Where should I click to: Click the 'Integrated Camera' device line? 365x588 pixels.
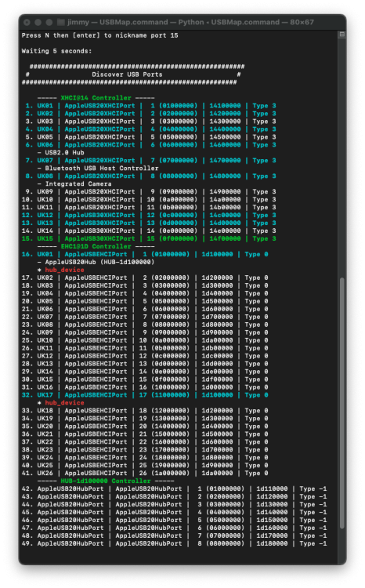click(x=74, y=183)
